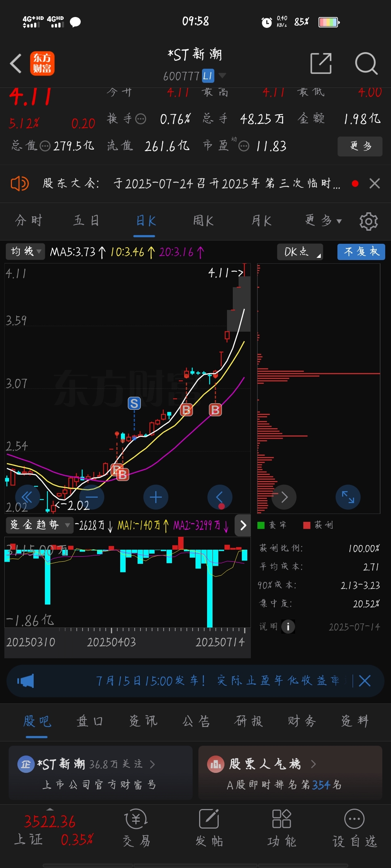The width and height of the screenshot is (391, 868).
Task: Tap the double-left arrow chart button
Action: pyautogui.click(x=28, y=497)
